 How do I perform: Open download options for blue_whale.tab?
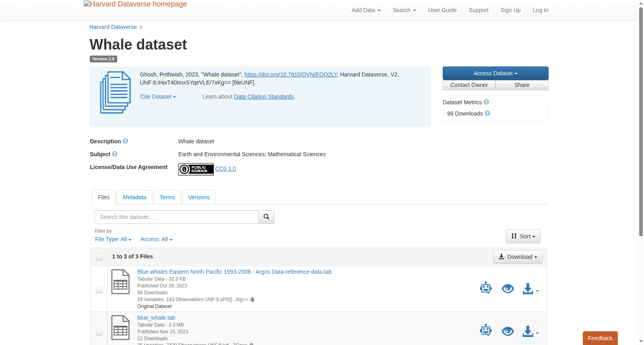530,331
